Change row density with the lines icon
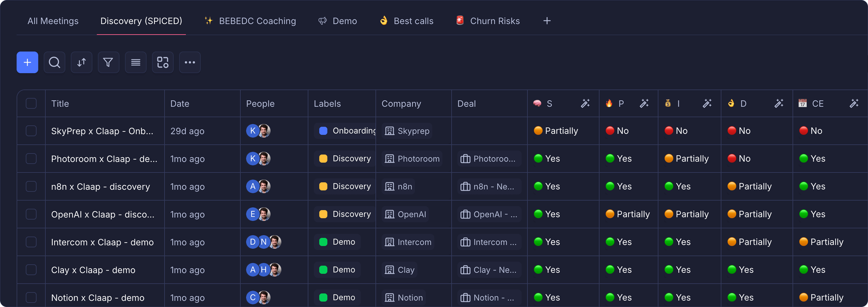Screen dimensions: 868x307 pos(135,62)
